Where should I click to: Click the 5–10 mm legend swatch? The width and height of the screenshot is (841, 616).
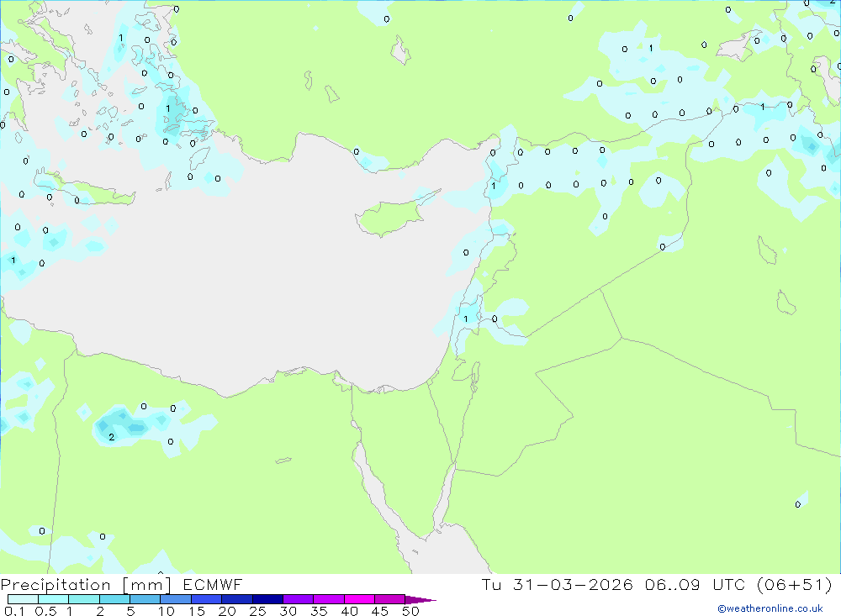pyautogui.click(x=145, y=599)
